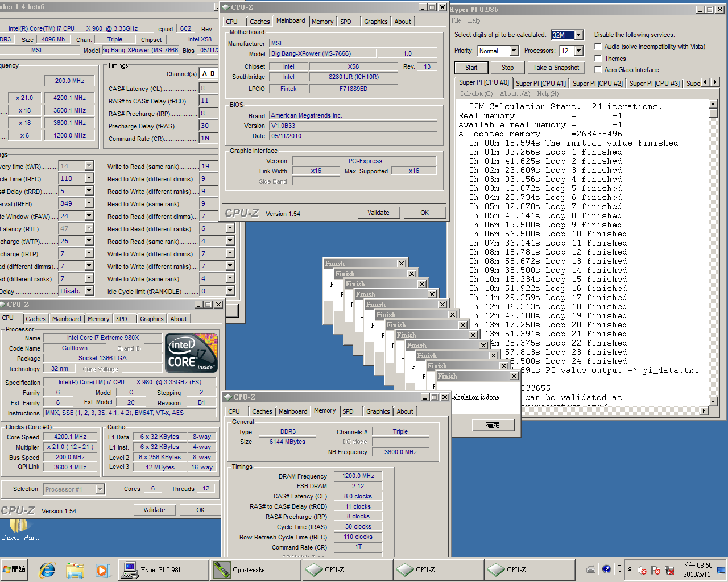Open Windows Explorer folder icon in taskbar
This screenshot has width=728, height=582.
(x=75, y=569)
